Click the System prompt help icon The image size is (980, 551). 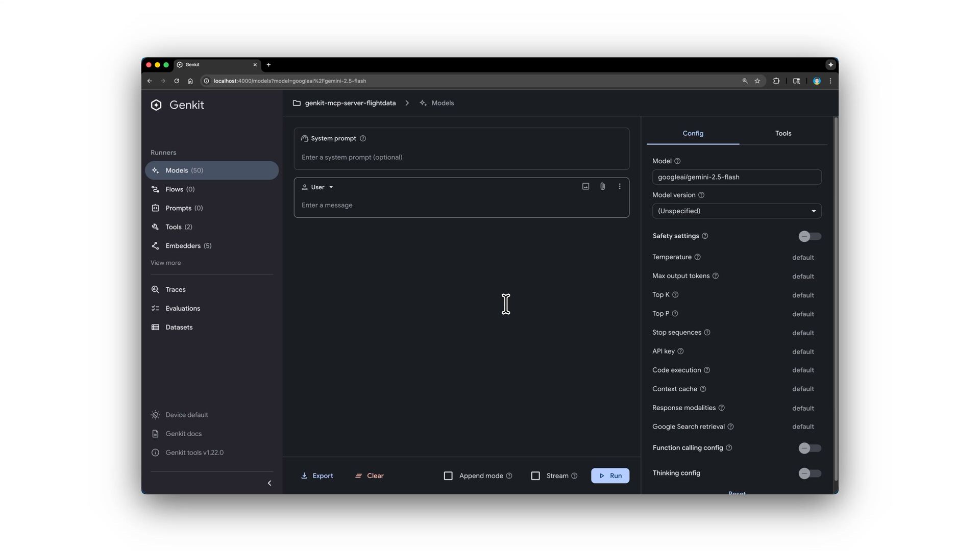pos(363,139)
